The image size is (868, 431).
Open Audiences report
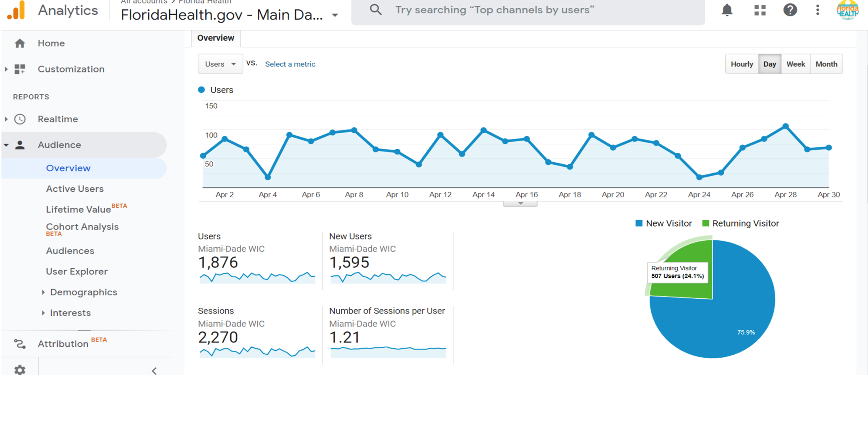coord(70,251)
